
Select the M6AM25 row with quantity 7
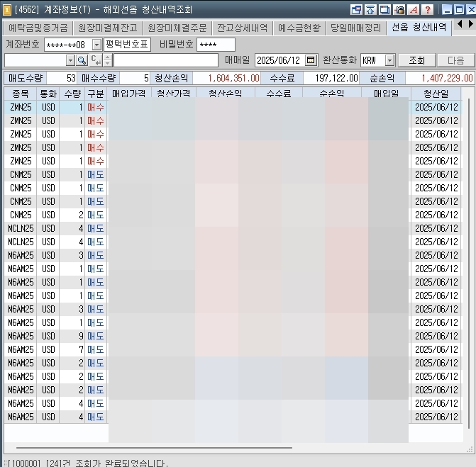(233, 349)
